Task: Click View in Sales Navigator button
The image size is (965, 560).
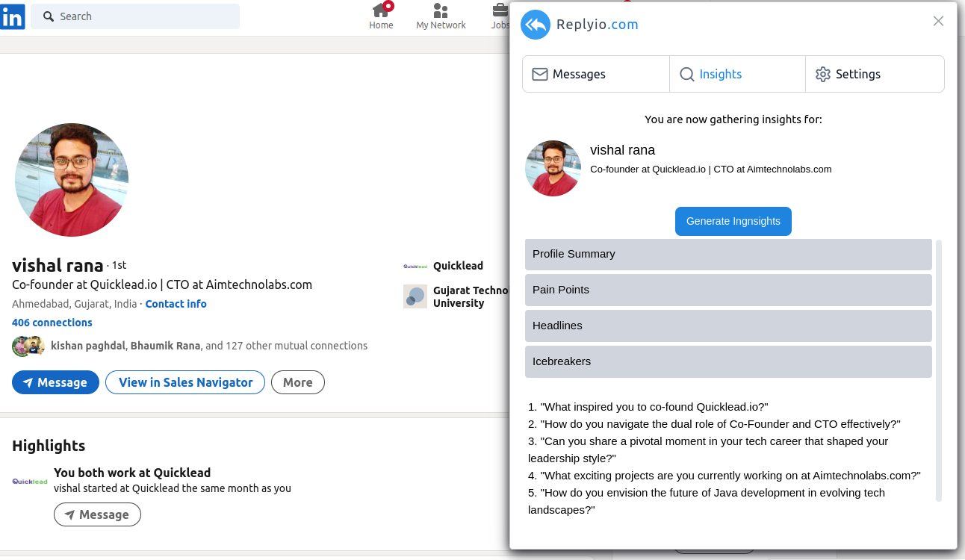Action: (185, 382)
